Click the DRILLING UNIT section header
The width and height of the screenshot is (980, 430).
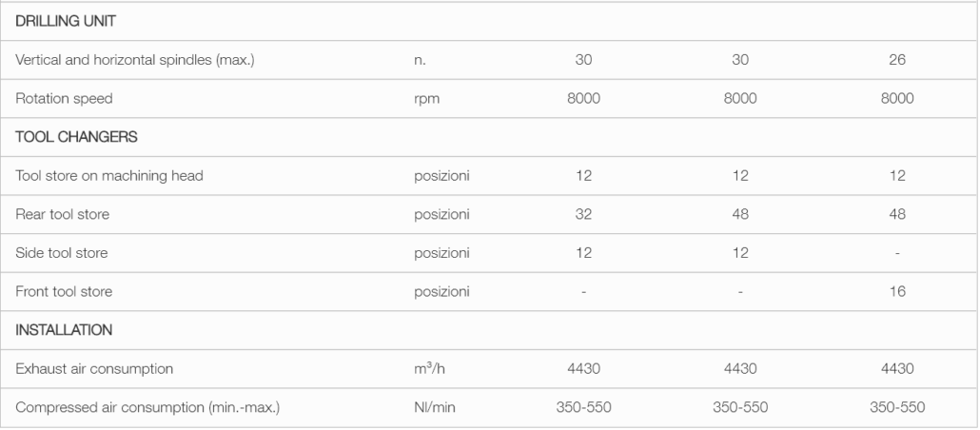[x=66, y=21]
